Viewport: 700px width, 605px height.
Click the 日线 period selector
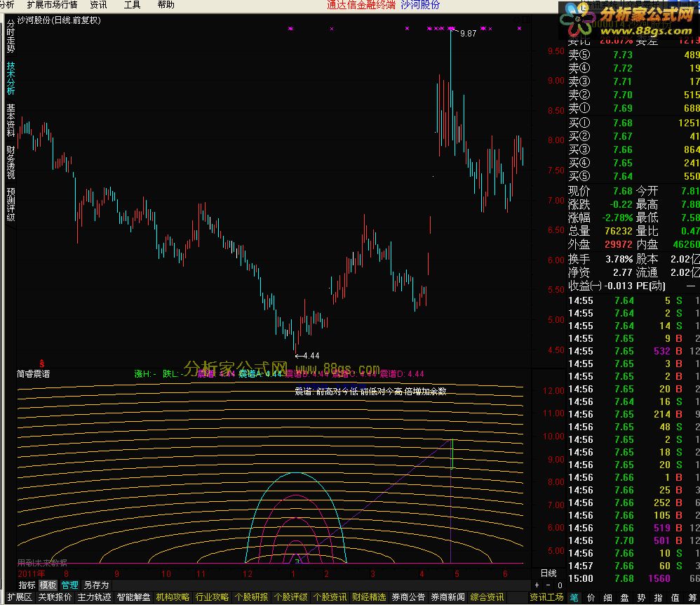[548, 573]
